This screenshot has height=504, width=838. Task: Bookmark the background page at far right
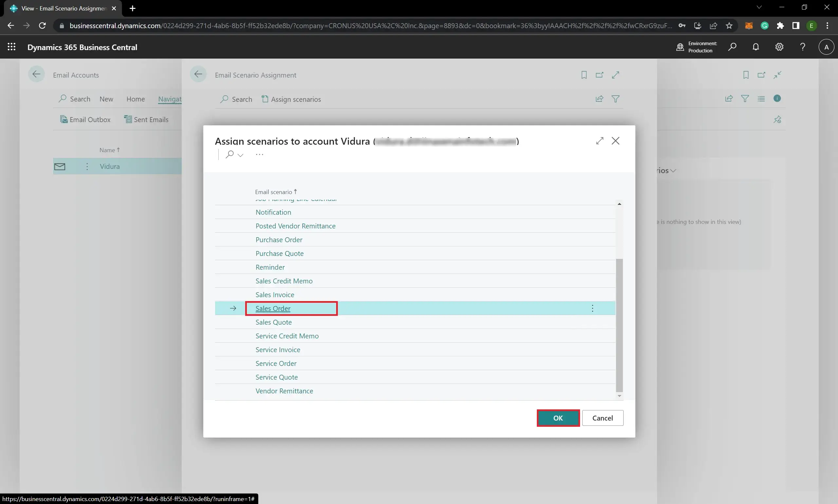pos(746,75)
